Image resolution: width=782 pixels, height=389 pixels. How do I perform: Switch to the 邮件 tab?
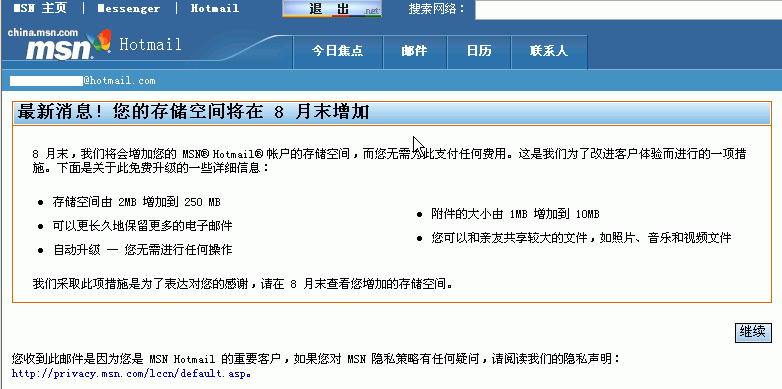click(414, 51)
